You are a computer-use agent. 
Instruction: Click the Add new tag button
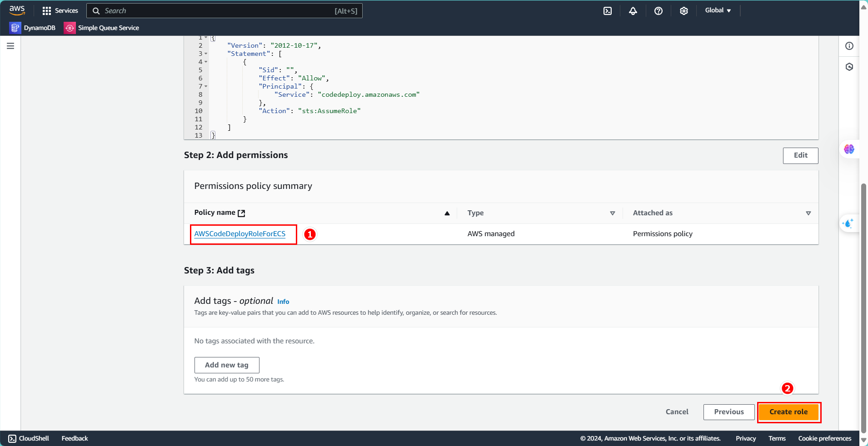click(x=227, y=365)
